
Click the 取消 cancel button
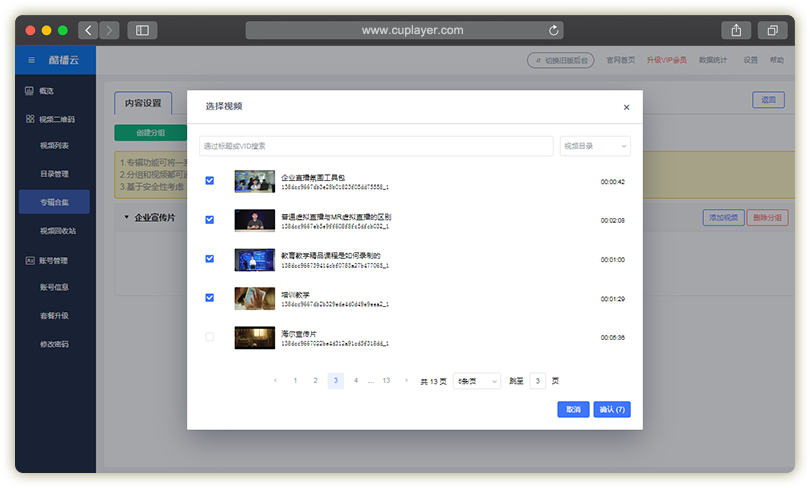tap(573, 409)
